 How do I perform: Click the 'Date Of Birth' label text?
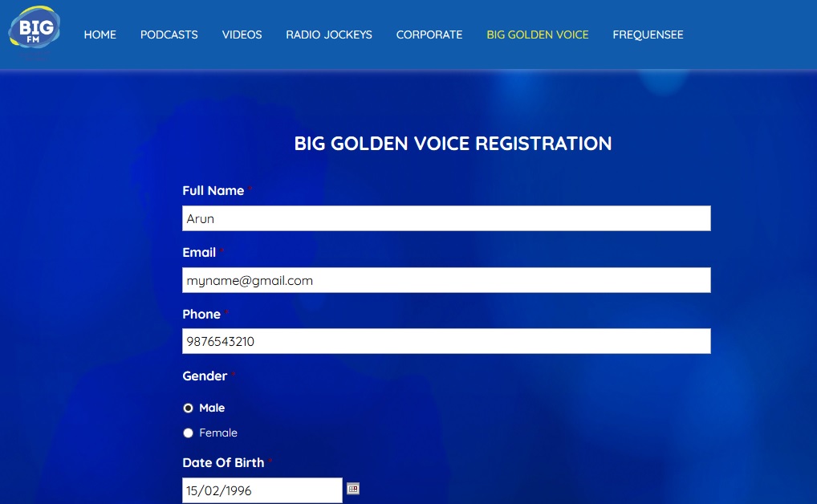pos(224,463)
